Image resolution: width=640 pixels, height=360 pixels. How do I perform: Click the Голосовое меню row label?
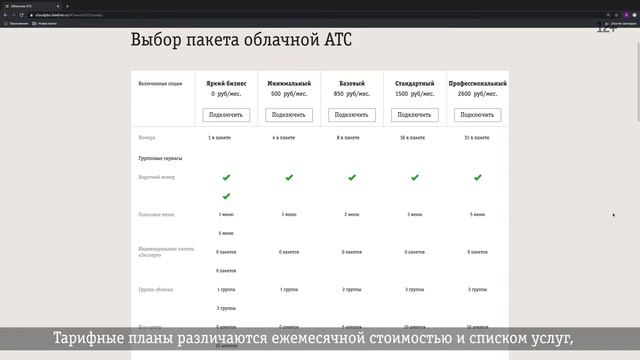156,215
